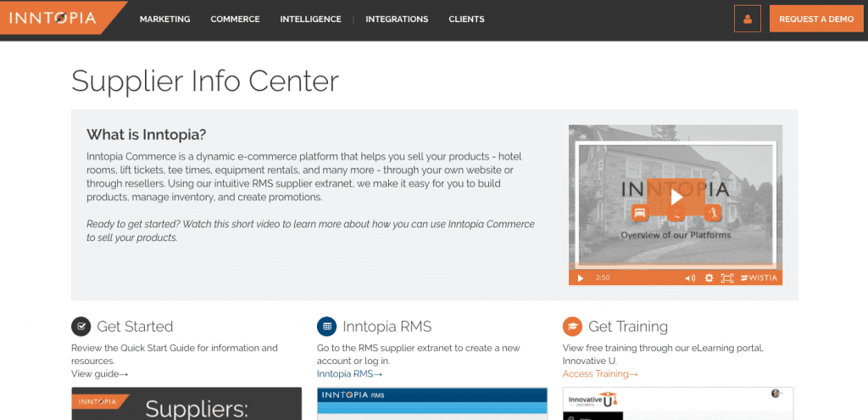This screenshot has width=868, height=420.
Task: Play the video using the large play button
Action: click(x=676, y=197)
